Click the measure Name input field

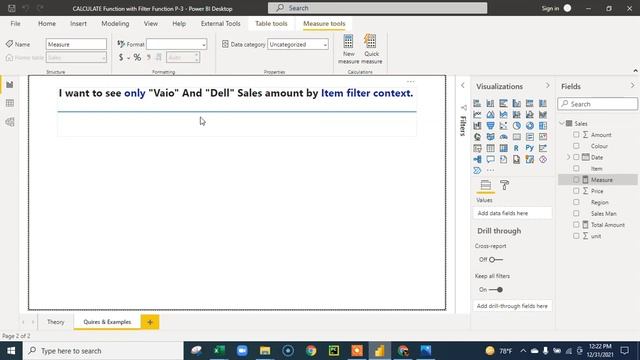[76, 44]
